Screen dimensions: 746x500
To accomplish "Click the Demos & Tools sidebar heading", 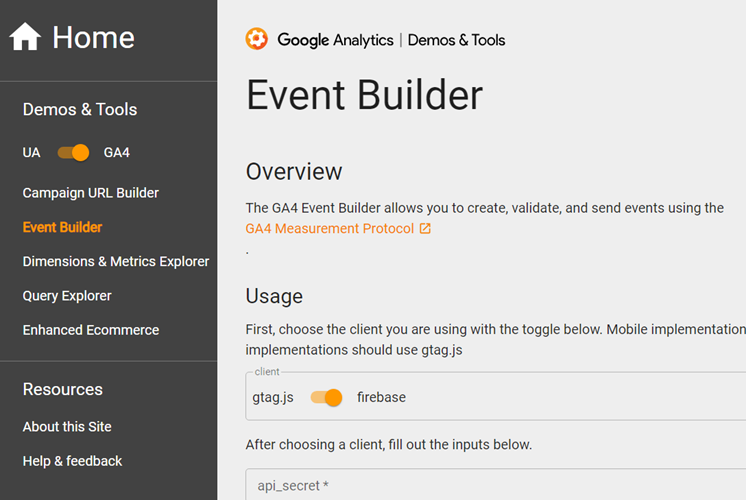I will [80, 109].
